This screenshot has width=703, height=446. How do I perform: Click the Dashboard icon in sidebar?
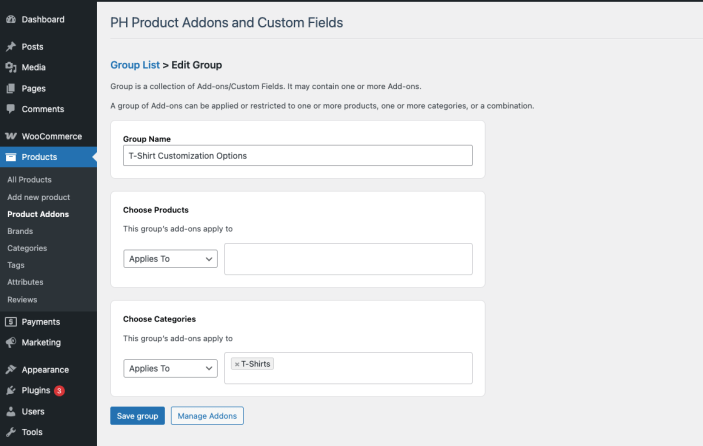[x=10, y=19]
